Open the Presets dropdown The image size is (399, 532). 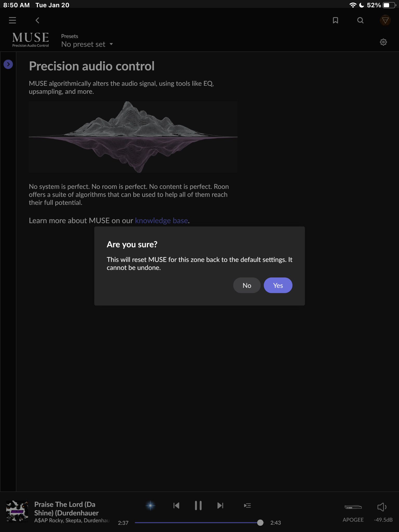[87, 44]
